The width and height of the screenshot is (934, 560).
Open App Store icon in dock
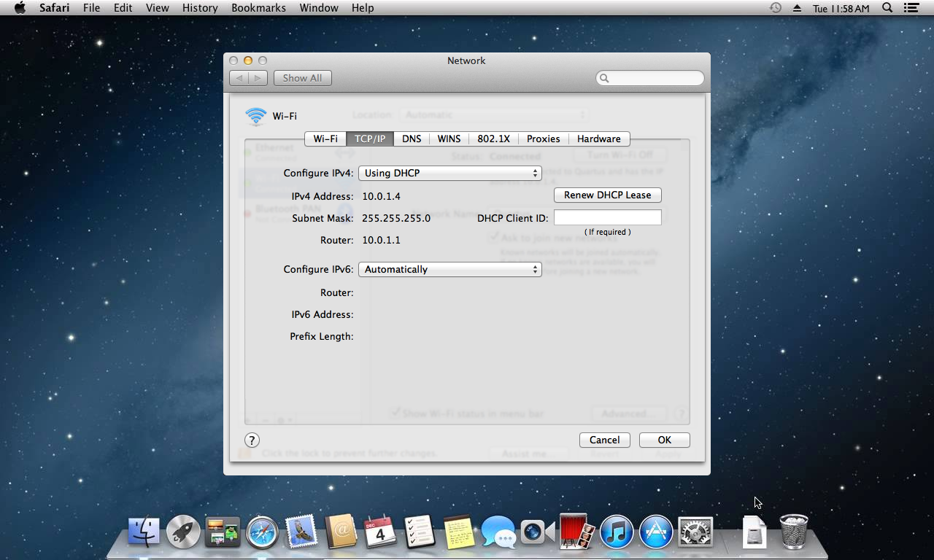point(656,532)
